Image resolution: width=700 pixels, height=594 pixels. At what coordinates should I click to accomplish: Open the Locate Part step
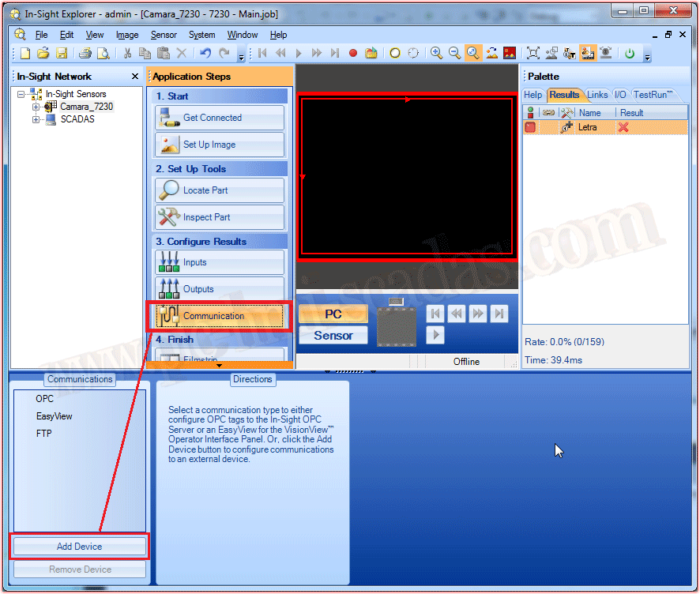click(x=219, y=190)
